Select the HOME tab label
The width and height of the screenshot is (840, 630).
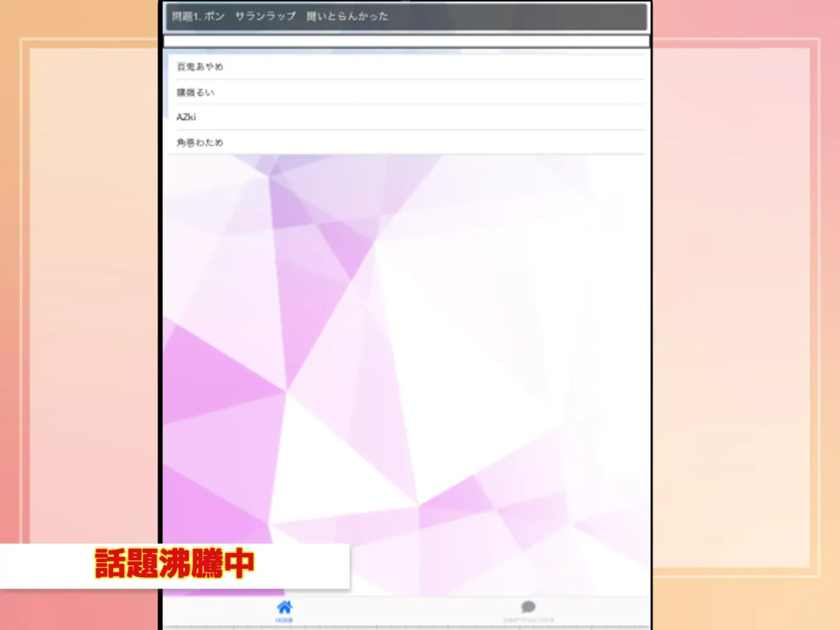(284, 621)
